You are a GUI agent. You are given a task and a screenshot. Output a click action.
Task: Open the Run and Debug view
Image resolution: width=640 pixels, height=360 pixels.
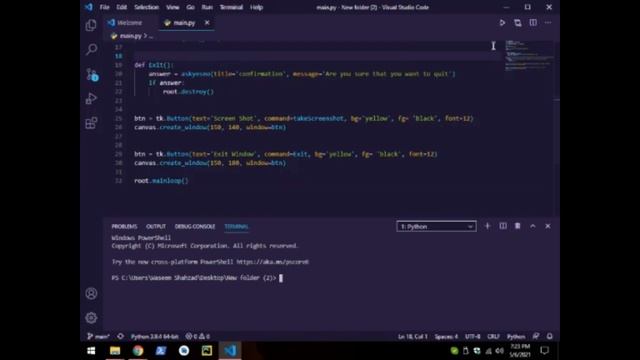[91, 98]
